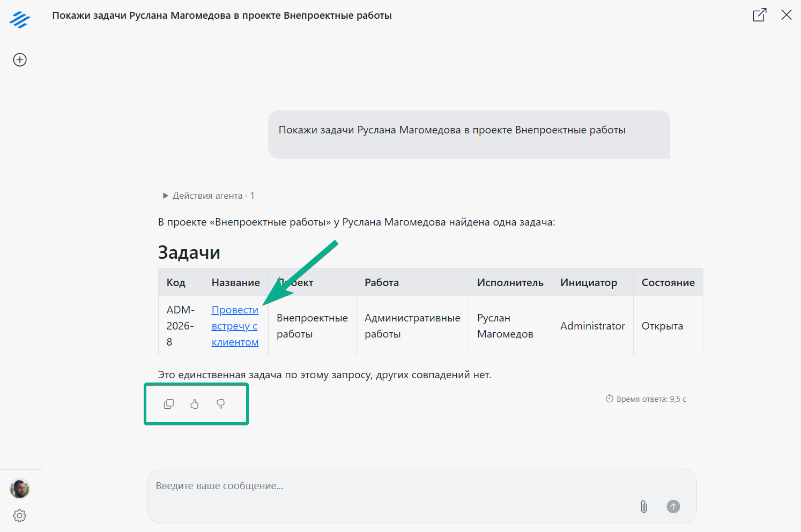Screen dimensions: 801x532
Task: Click the app logo in the sidebar
Action: (20, 20)
